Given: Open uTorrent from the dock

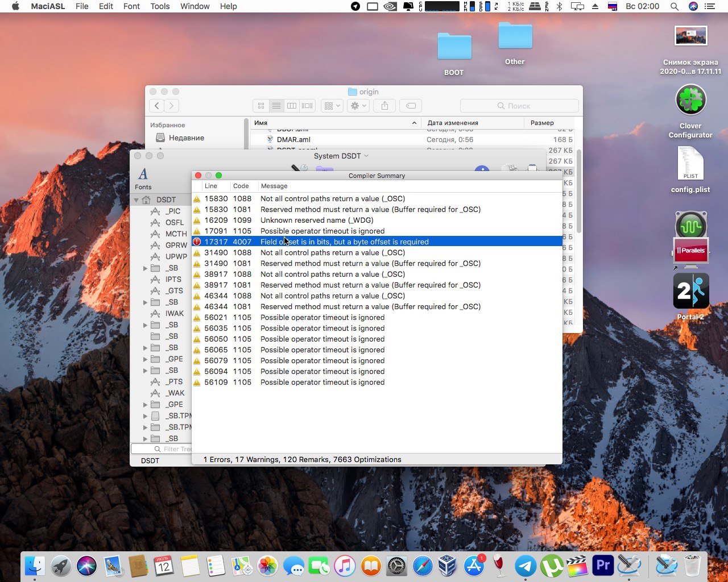Looking at the screenshot, I should (x=551, y=566).
